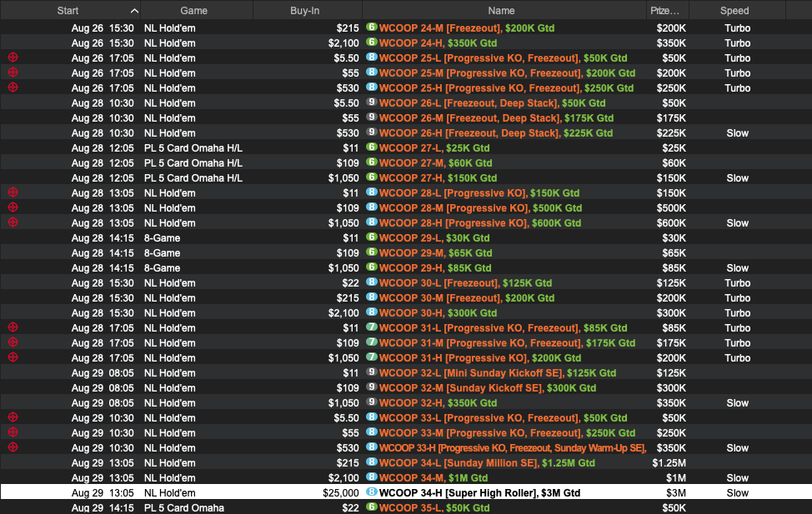Click red target icon on WCOOP 33-M row
Screen dimensions: 812x514
point(13,432)
